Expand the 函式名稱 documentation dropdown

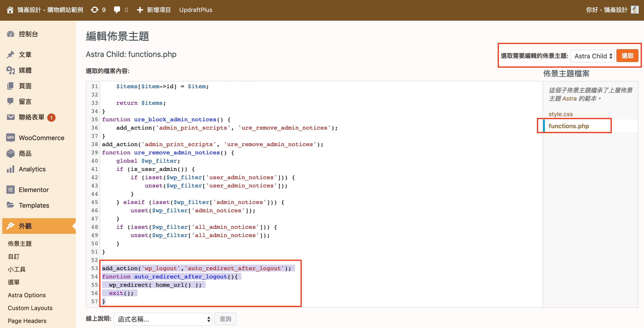click(163, 319)
